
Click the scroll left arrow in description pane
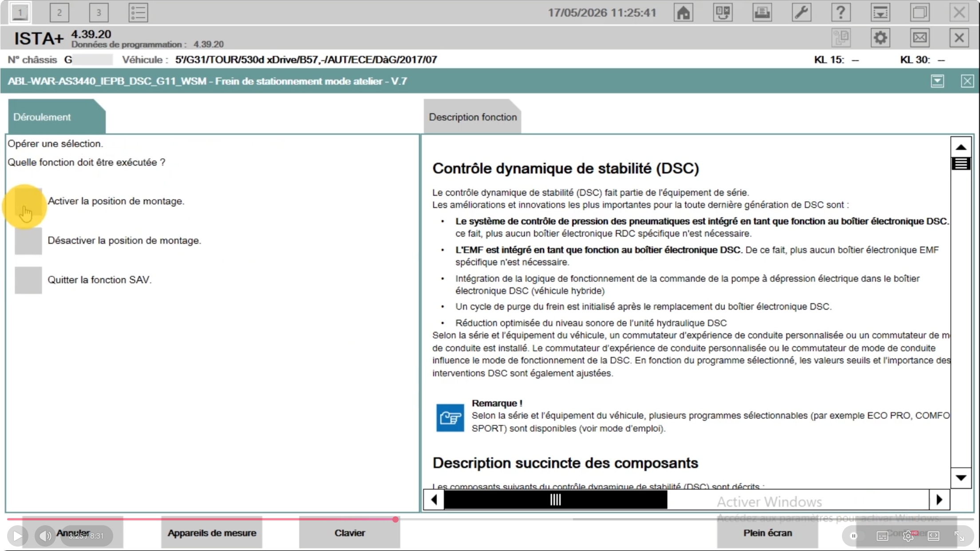point(434,500)
